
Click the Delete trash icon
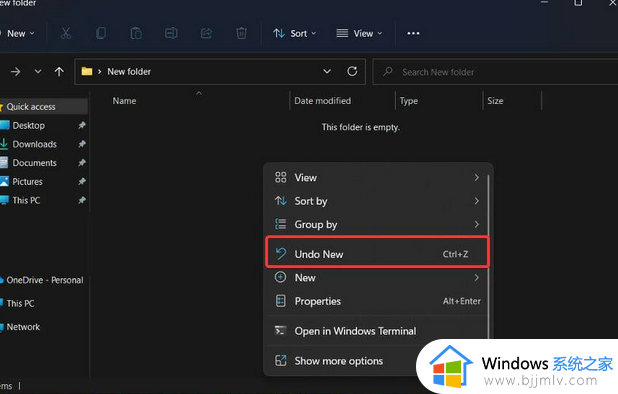tap(242, 33)
